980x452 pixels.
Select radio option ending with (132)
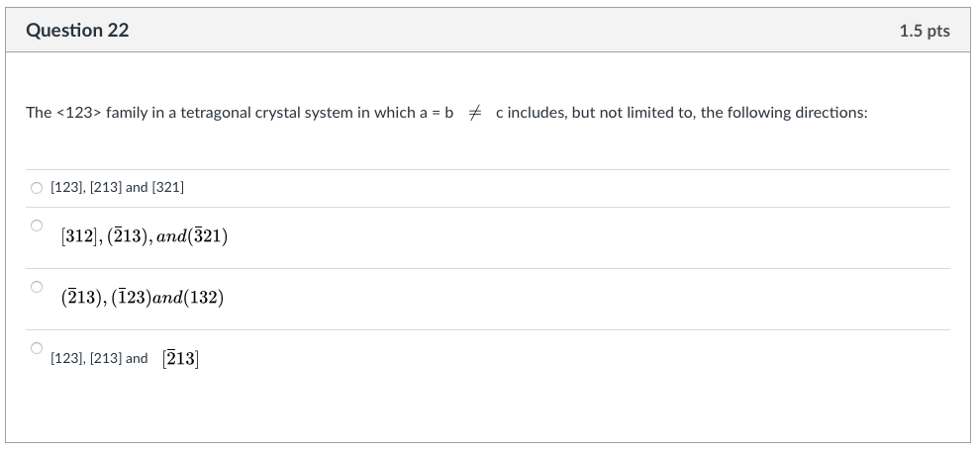[x=37, y=287]
